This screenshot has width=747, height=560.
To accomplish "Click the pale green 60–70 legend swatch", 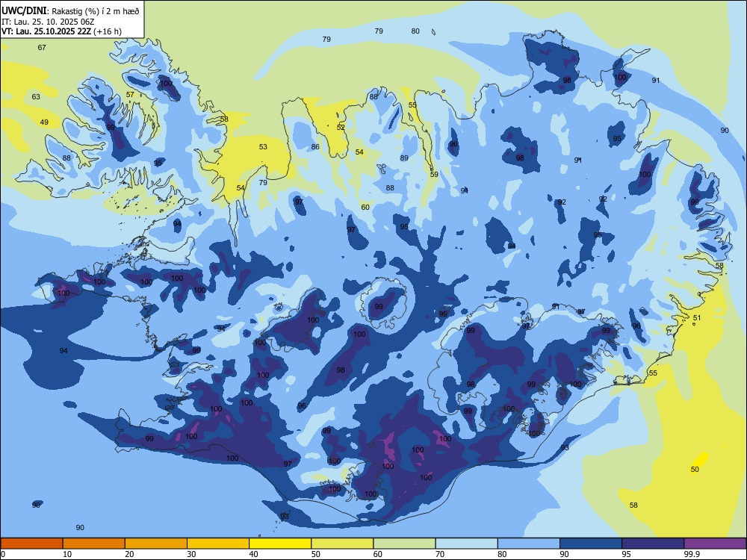I will tap(404, 544).
